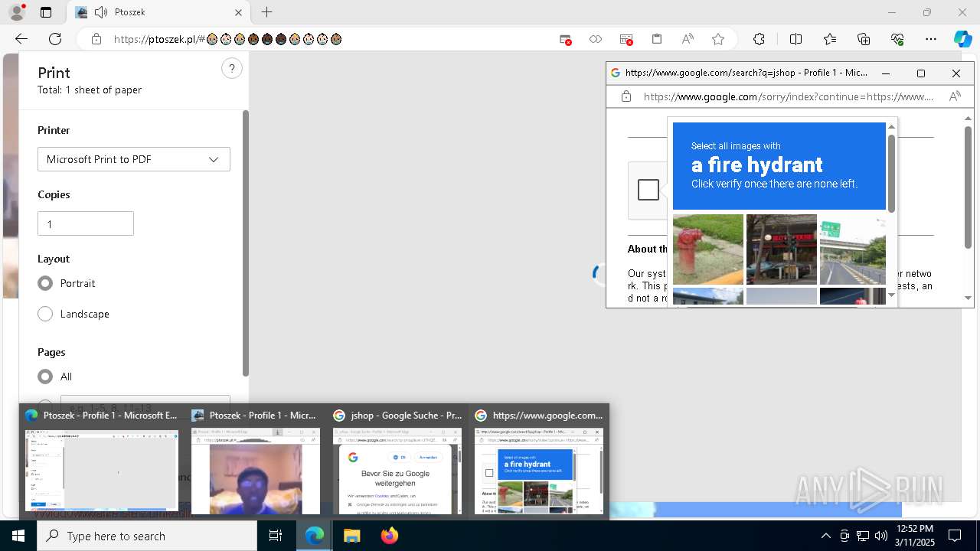
Task: Reload the Ptoszek page
Action: 55,39
